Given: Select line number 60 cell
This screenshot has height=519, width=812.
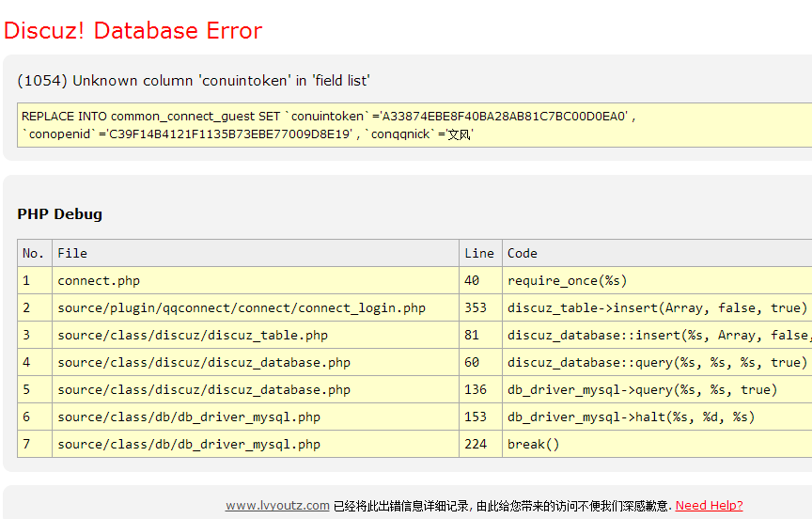Looking at the screenshot, I should coord(480,363).
